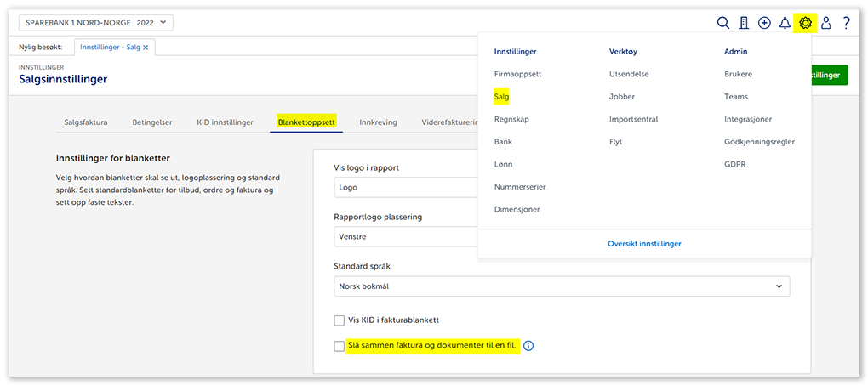Check Slå sammen faktura og dokumenter box

(340, 346)
